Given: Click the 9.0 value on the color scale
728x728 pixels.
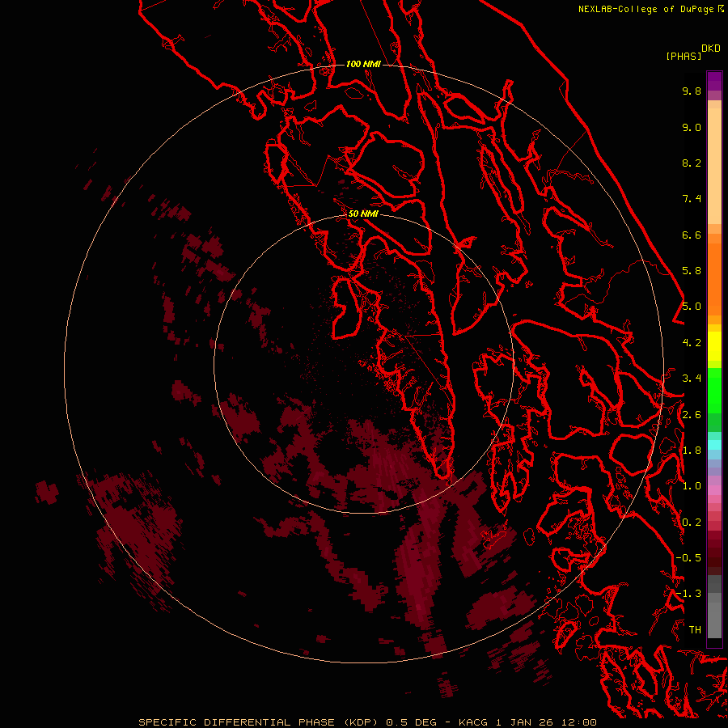Looking at the screenshot, I should tap(692, 127).
